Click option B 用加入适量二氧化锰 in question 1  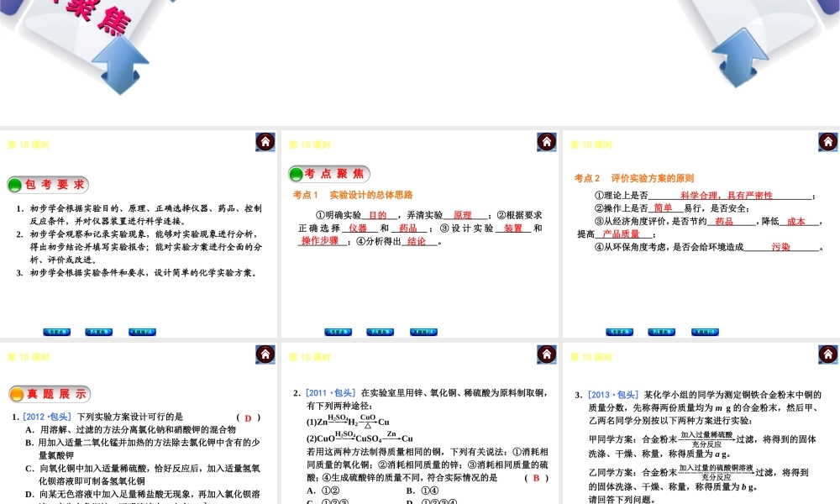click(x=143, y=449)
